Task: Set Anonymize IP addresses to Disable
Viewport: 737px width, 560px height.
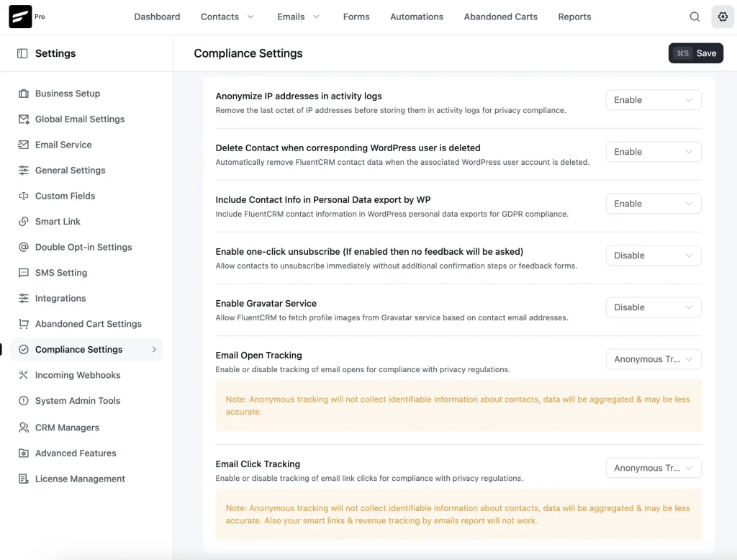Action: tap(653, 99)
